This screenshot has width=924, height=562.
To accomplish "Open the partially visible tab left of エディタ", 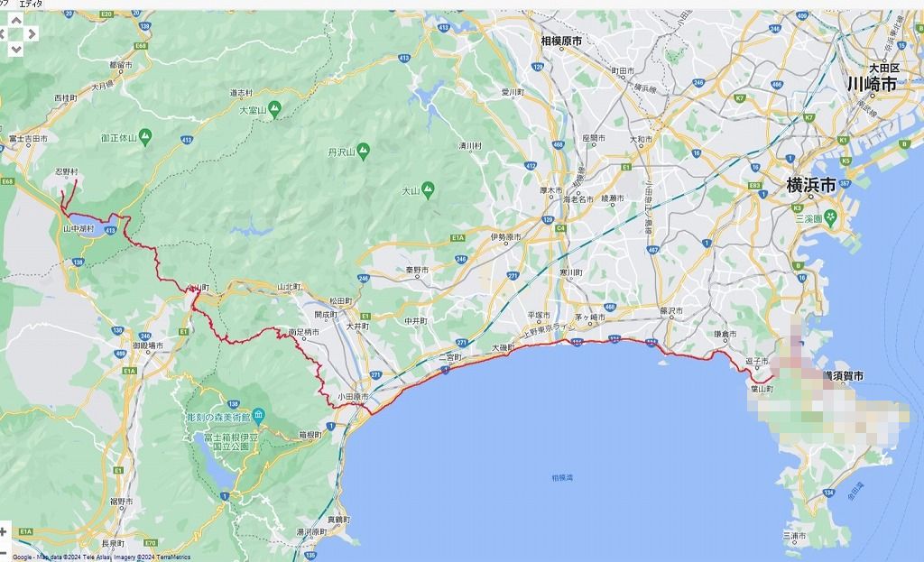I will (5, 4).
